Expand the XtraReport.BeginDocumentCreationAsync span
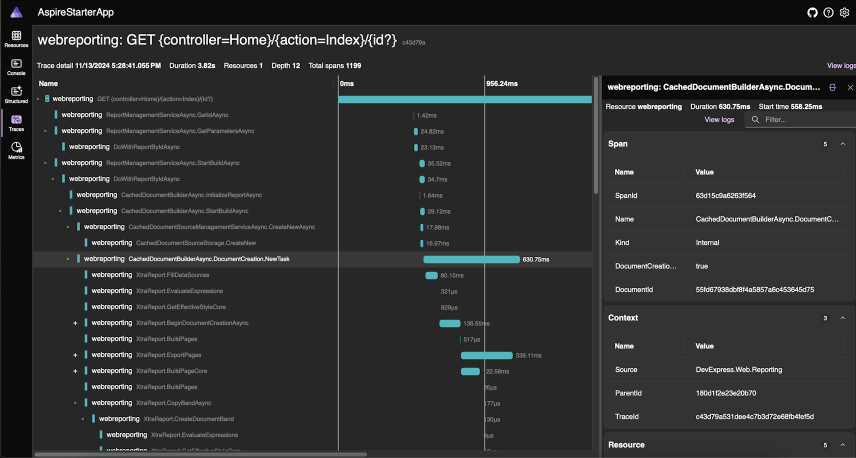856x458 pixels. tap(75, 323)
